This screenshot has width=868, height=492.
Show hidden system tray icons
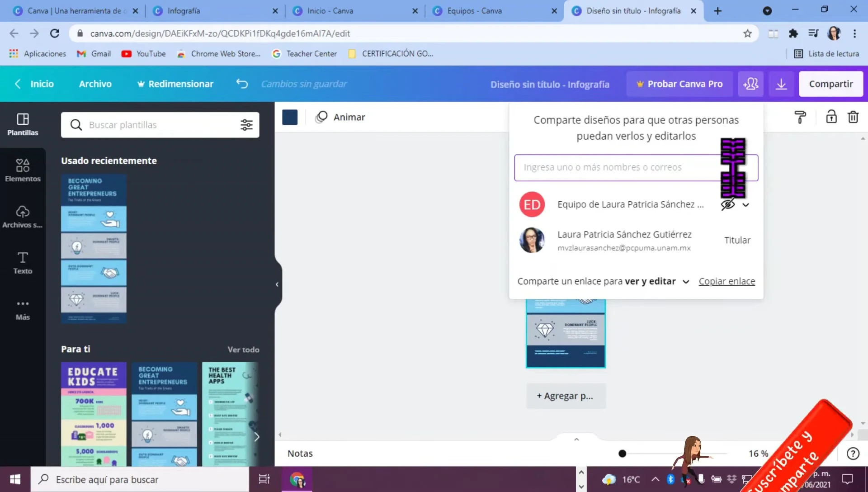pos(655,479)
